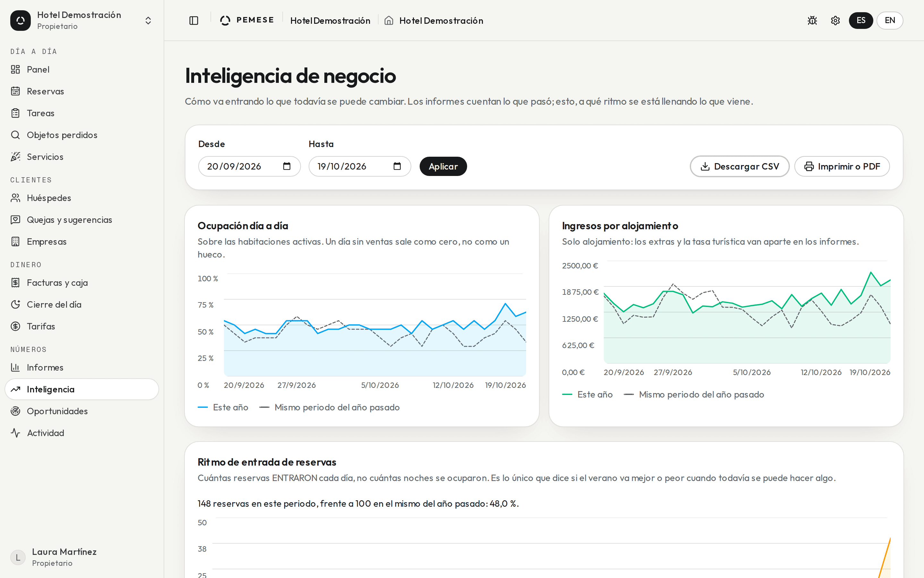
Task: Click the Oportunidades target icon
Action: pos(15,411)
